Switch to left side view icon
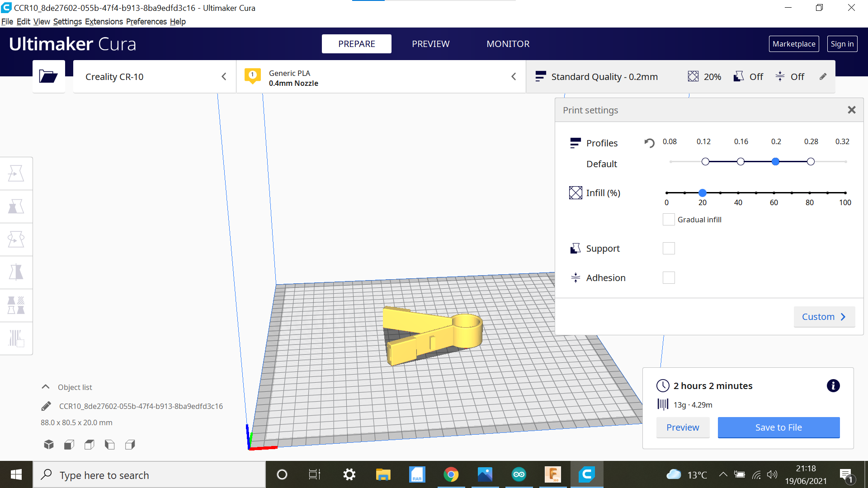 [109, 445]
